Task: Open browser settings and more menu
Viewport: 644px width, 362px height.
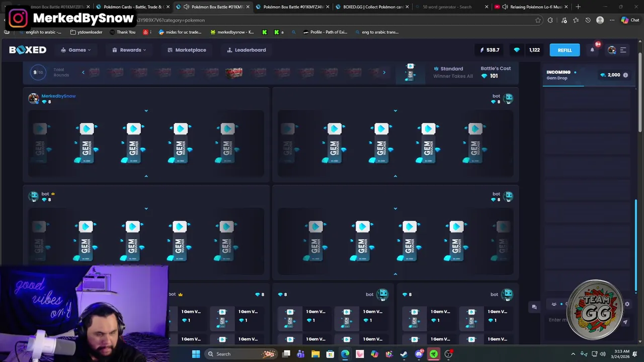Action: coord(612,20)
